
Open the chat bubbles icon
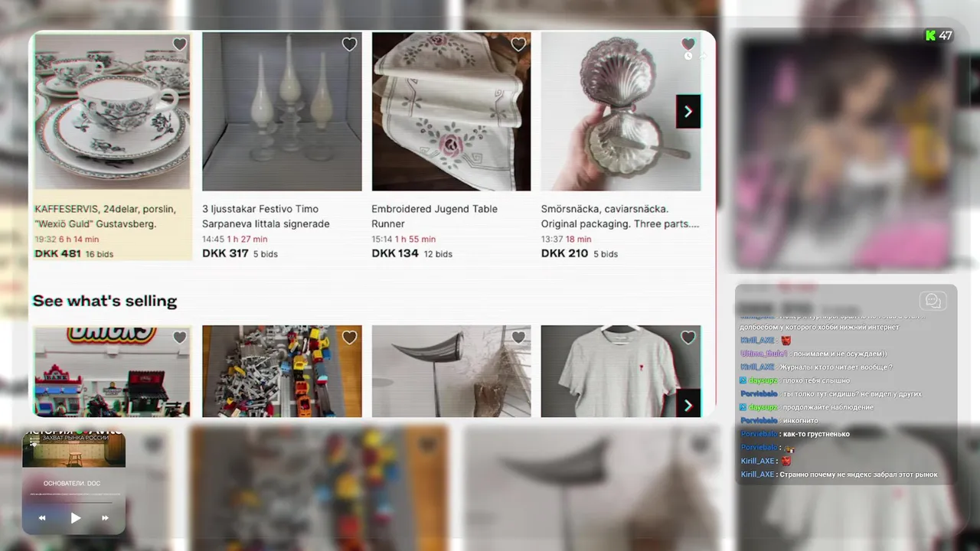(x=933, y=301)
